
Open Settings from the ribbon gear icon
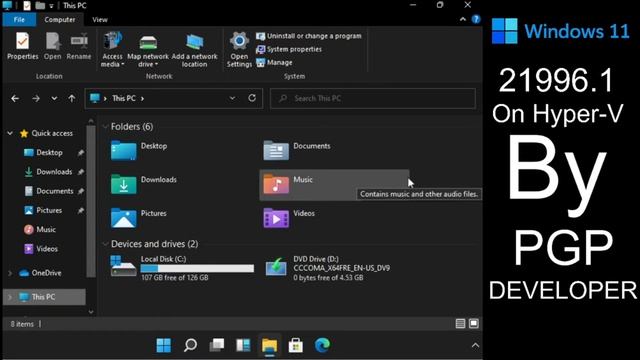pyautogui.click(x=239, y=50)
